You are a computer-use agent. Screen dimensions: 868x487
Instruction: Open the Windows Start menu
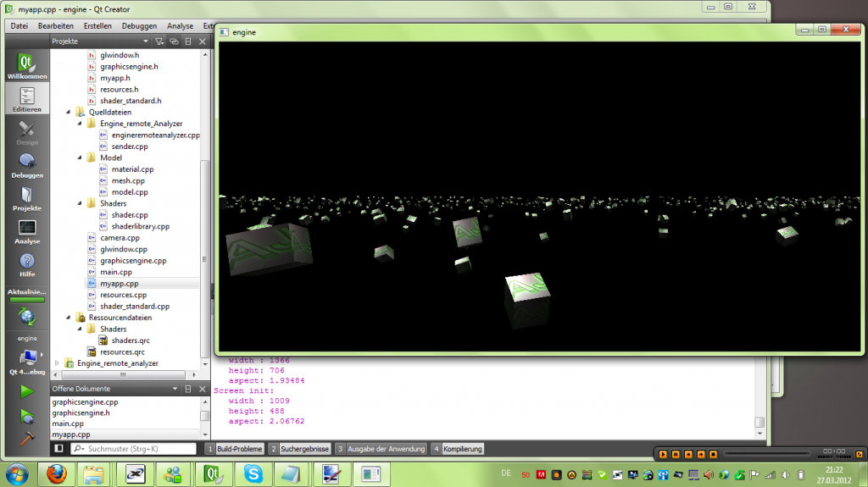[x=17, y=474]
